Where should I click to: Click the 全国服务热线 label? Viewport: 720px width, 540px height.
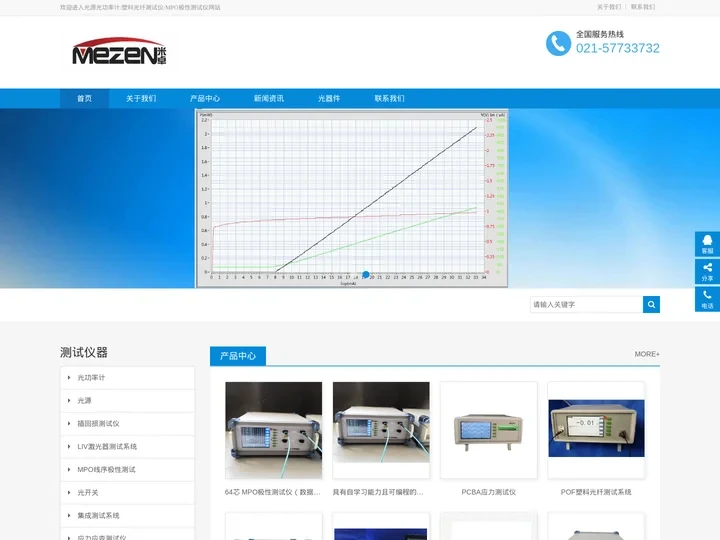[x=600, y=34]
